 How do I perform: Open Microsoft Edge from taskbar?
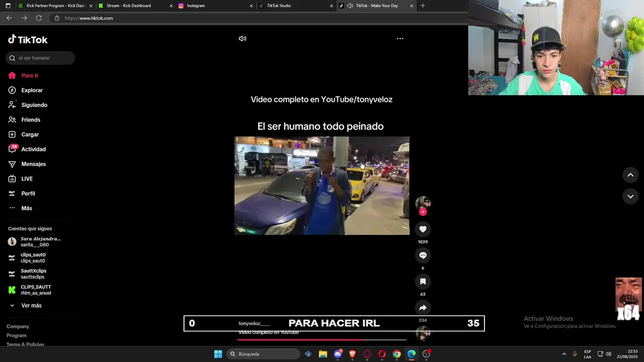click(x=412, y=354)
